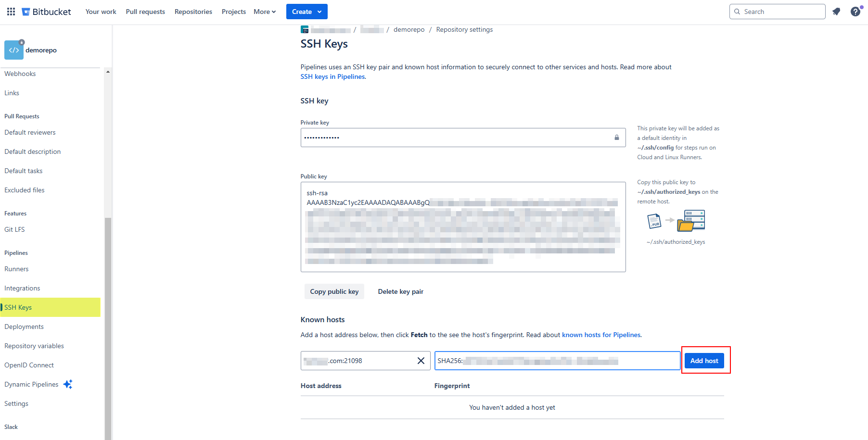The image size is (868, 440).
Task: Open the app switcher grid icon
Action: 11,12
